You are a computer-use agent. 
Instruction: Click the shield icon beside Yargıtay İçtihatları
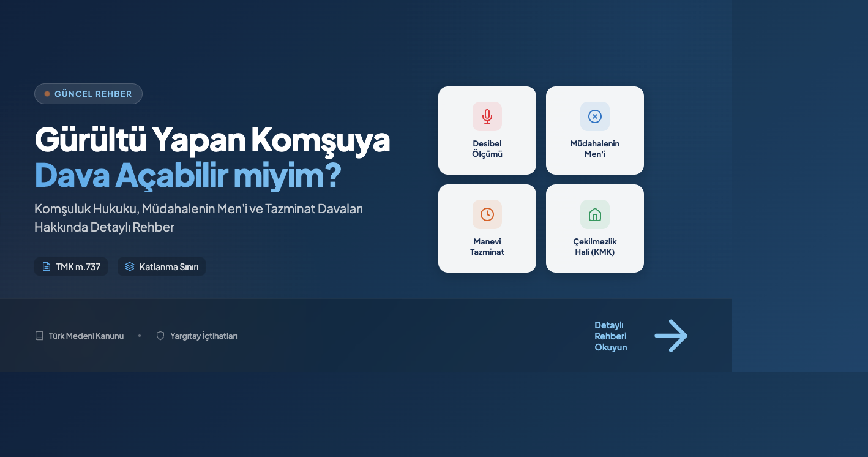(160, 336)
